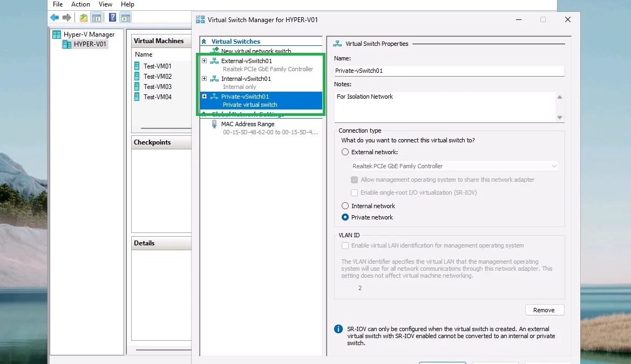This screenshot has width=631, height=364.
Task: Open the View menu
Action: (x=105, y=4)
